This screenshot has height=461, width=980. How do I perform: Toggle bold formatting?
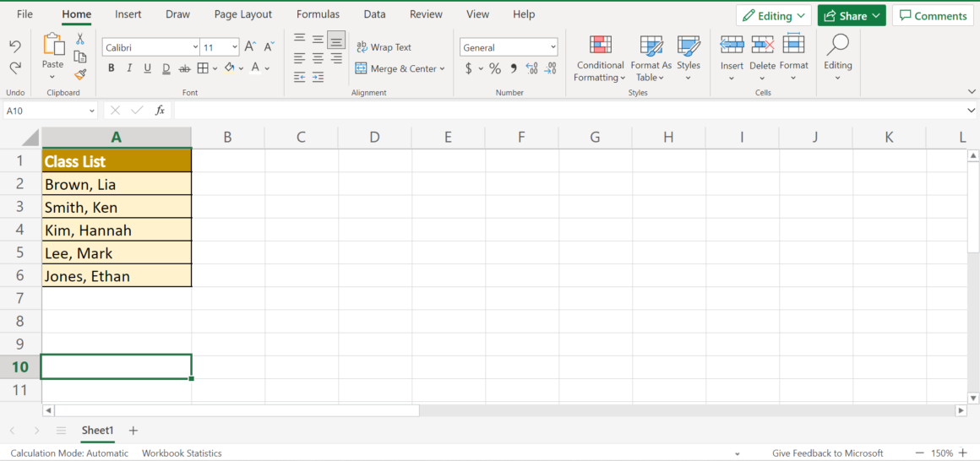[112, 68]
